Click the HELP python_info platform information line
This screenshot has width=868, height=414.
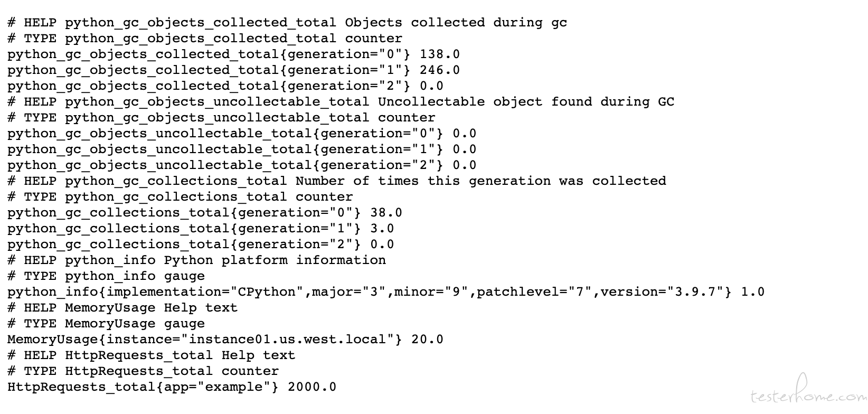(196, 260)
